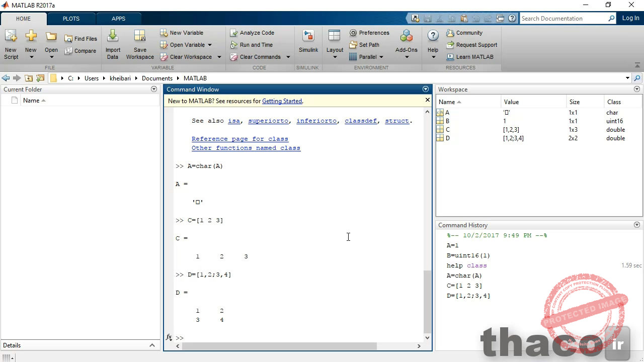Create a New Script
Viewport: 644px width, 362px height.
point(11,44)
